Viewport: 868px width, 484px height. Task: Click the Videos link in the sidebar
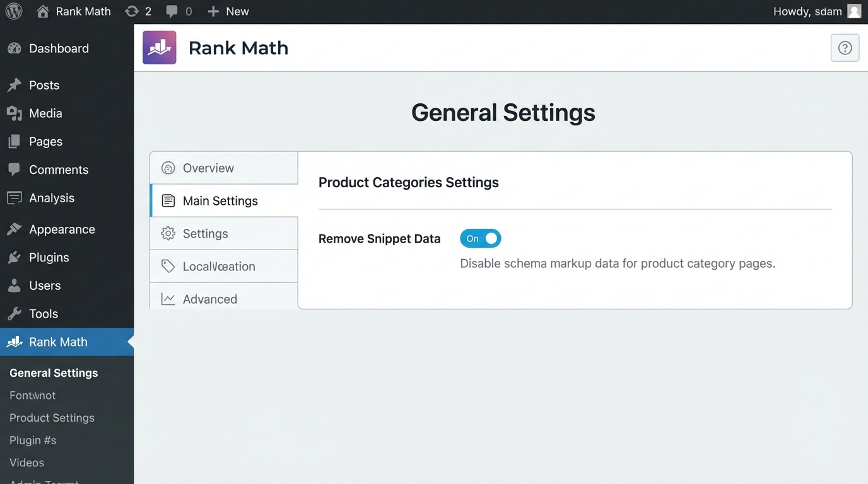(x=26, y=463)
